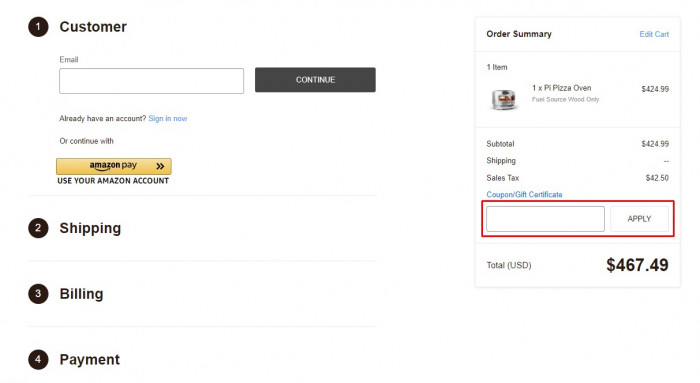700x383 pixels.
Task: Open the Edit Cart link
Action: [x=654, y=34]
